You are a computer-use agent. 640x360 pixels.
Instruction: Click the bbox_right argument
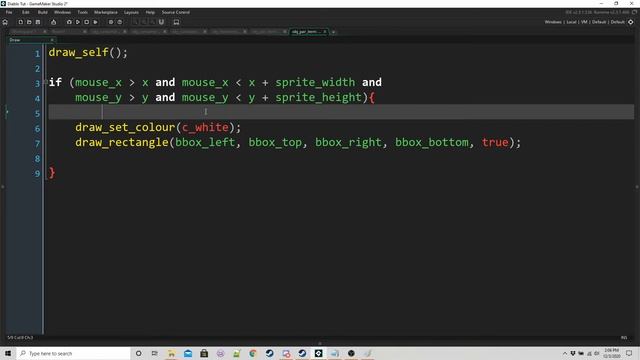click(348, 142)
